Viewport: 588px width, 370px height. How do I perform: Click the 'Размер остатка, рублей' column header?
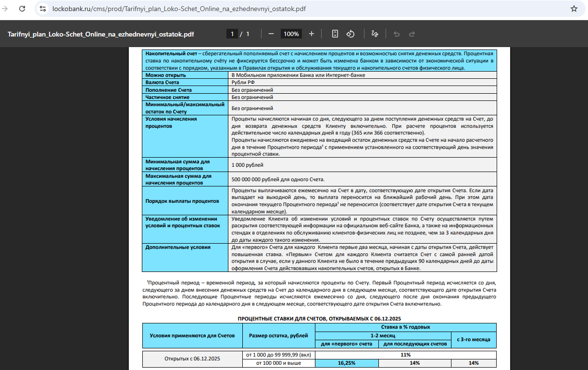pyautogui.click(x=278, y=335)
